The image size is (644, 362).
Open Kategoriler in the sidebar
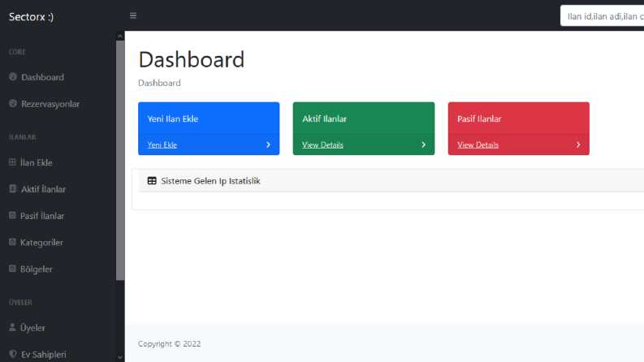pos(41,243)
